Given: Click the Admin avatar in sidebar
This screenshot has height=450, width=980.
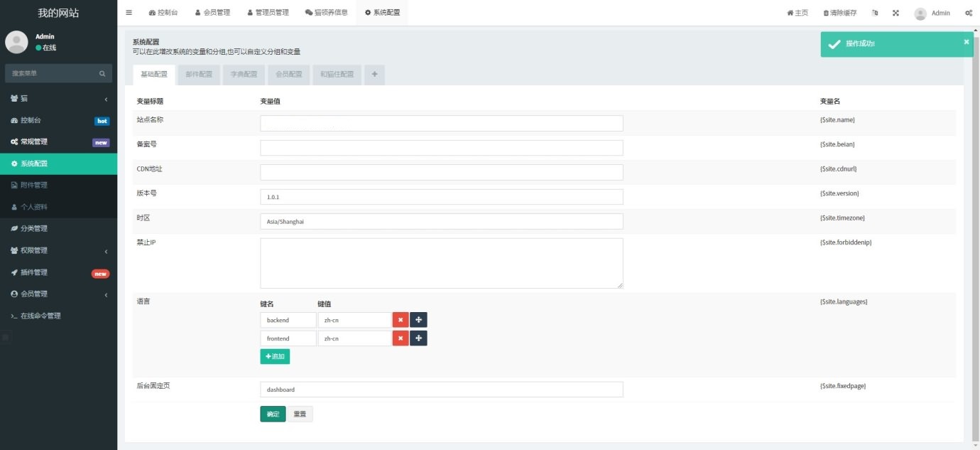Looking at the screenshot, I should click(x=16, y=42).
